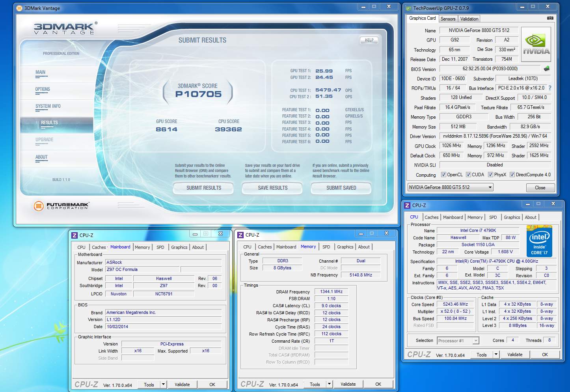Image resolution: width=570 pixels, height=392 pixels.
Task: Open the About tab in CPU-Z CPU window
Action: 530,217
